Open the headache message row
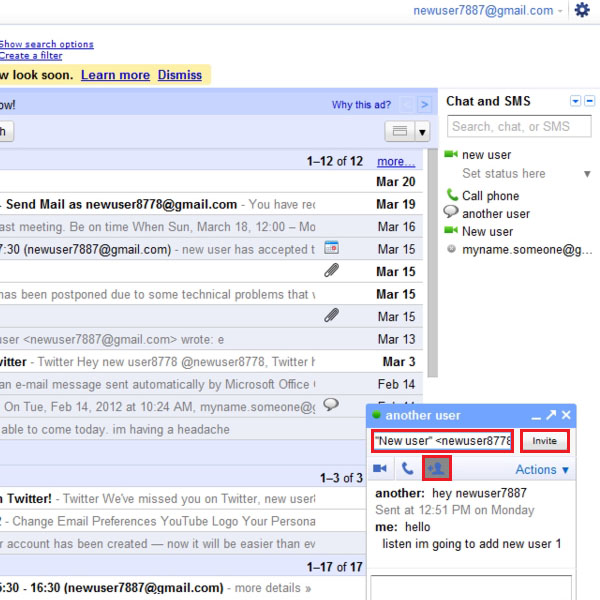This screenshot has width=600, height=600. tap(183, 429)
